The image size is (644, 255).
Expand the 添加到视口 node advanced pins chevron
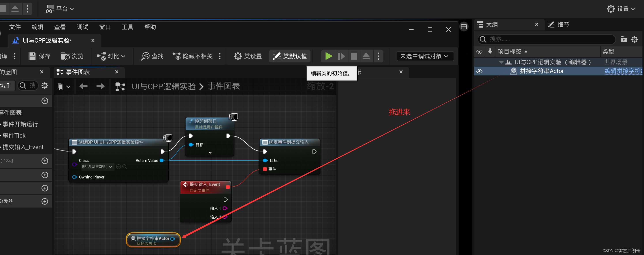(x=210, y=153)
